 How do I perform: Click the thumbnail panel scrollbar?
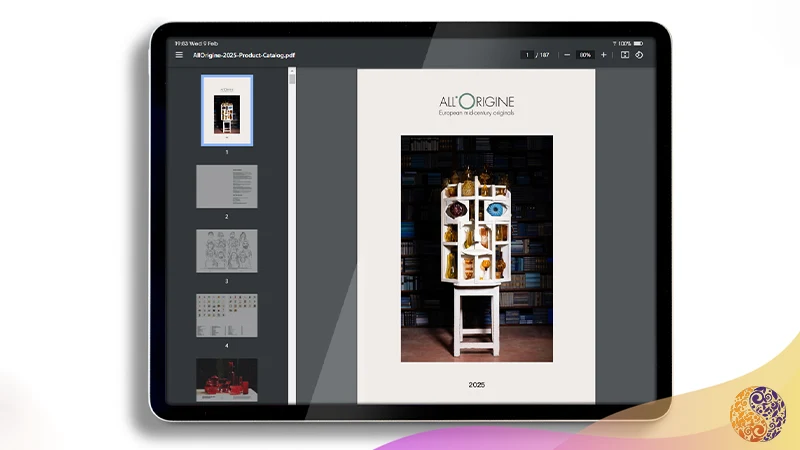click(x=292, y=236)
